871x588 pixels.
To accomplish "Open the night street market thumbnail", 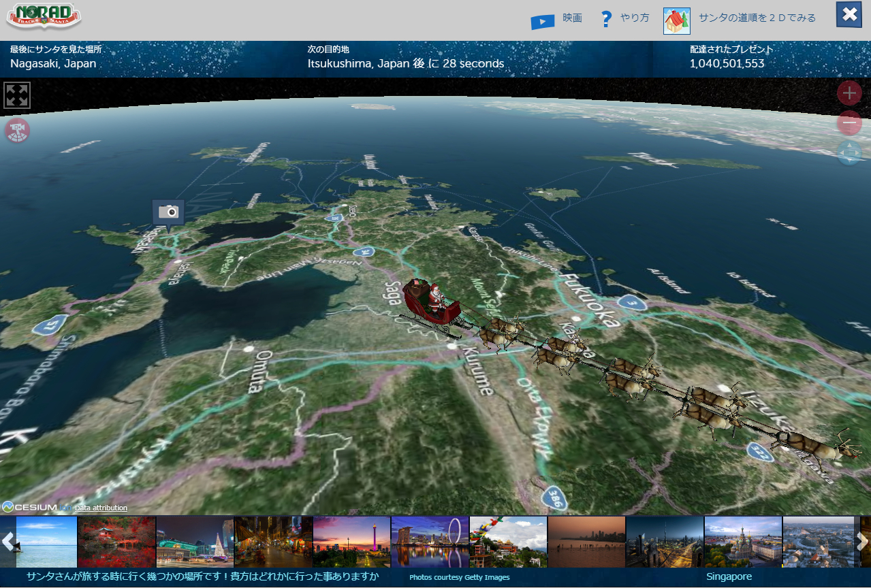I will point(273,542).
